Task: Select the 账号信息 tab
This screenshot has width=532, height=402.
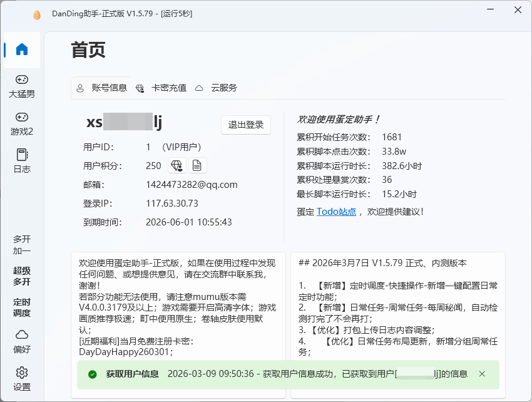Action: coord(102,88)
